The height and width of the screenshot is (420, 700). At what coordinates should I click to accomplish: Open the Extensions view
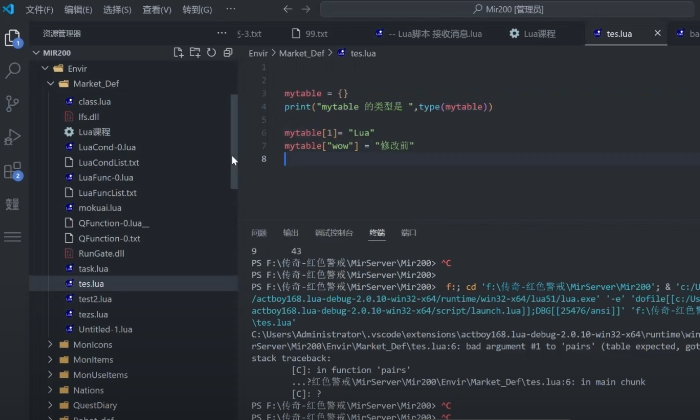tap(14, 170)
